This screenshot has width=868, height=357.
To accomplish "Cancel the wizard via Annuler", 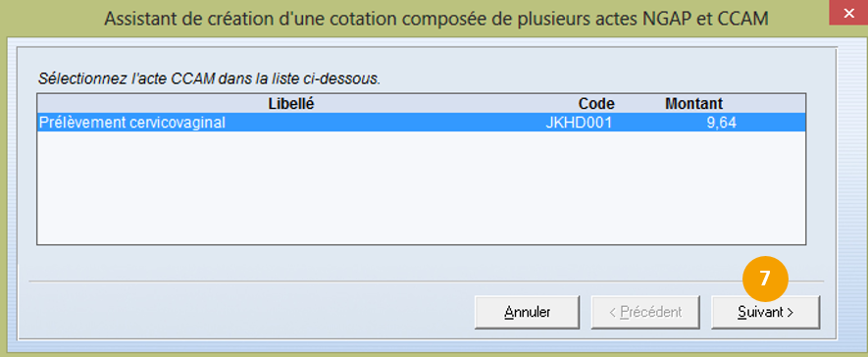I will [x=527, y=312].
